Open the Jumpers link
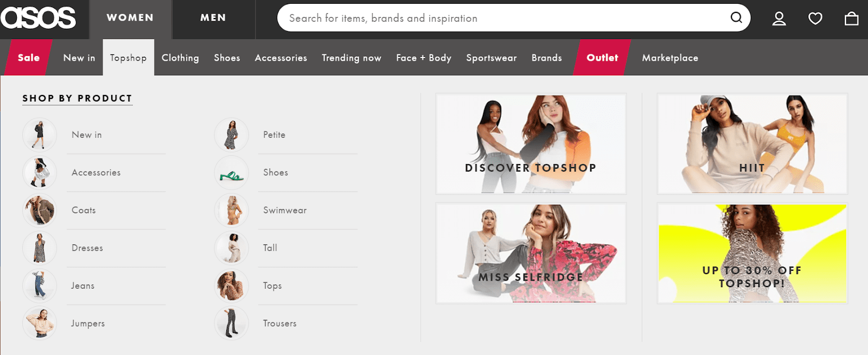The image size is (868, 355). click(88, 324)
